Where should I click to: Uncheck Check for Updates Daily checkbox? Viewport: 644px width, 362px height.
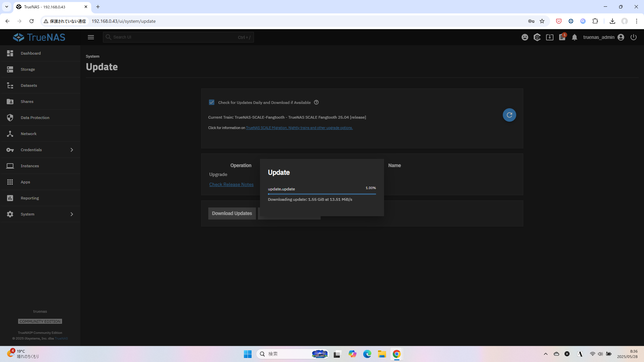pyautogui.click(x=212, y=102)
